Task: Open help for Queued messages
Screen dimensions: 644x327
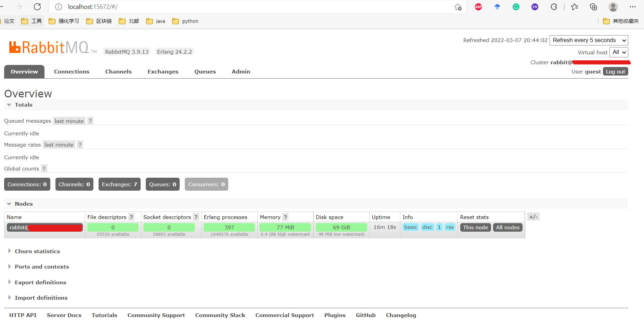Action: [90, 121]
